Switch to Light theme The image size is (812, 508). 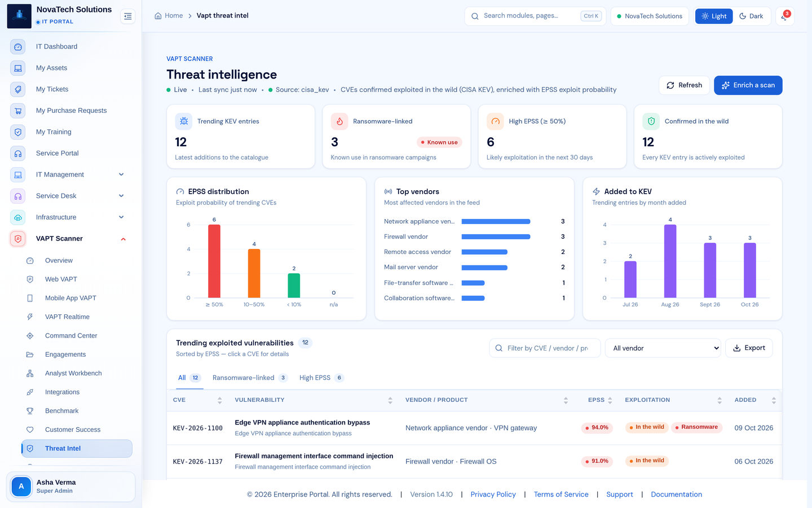pyautogui.click(x=714, y=16)
